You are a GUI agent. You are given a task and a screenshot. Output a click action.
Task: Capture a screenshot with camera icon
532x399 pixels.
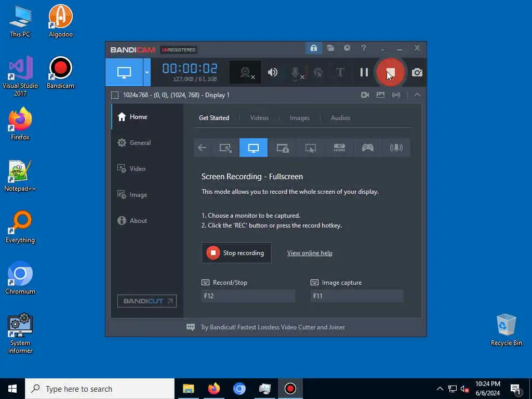pyautogui.click(x=417, y=73)
